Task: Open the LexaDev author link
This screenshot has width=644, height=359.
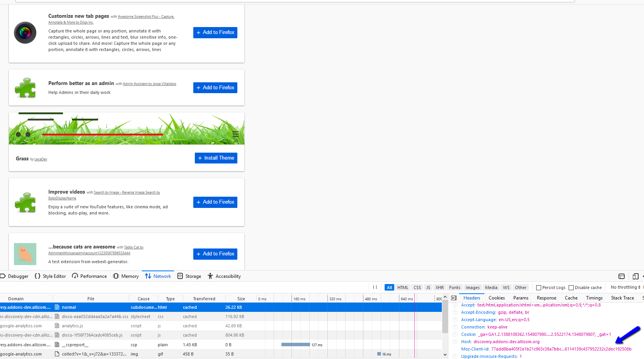Action: (x=41, y=159)
